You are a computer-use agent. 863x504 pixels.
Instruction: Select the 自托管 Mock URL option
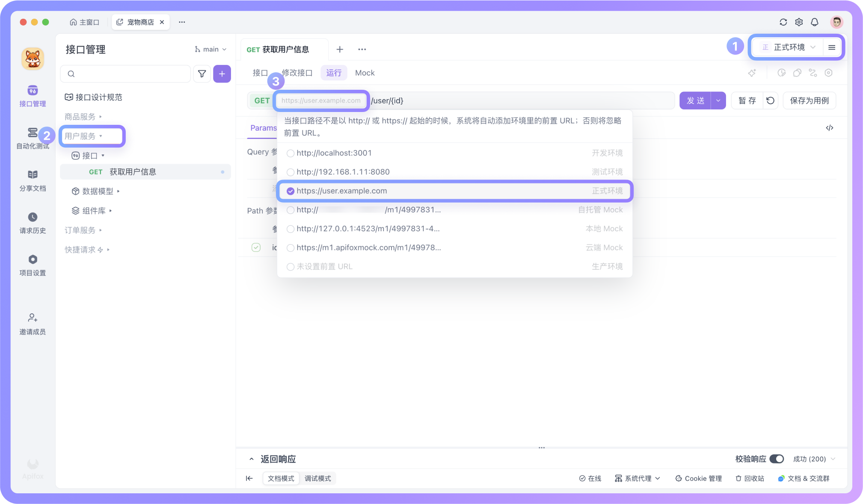455,210
